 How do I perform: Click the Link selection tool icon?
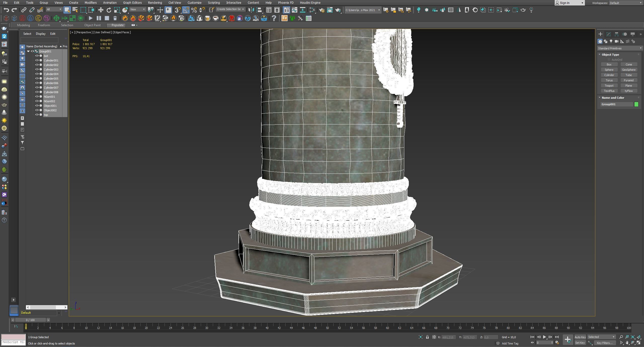(24, 10)
